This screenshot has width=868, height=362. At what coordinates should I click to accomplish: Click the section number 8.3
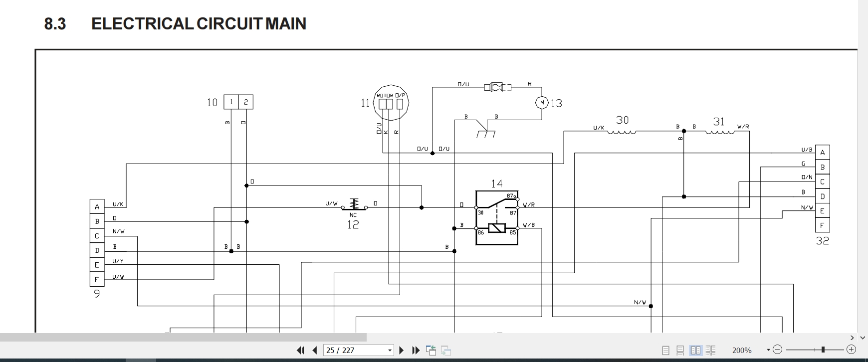click(55, 24)
